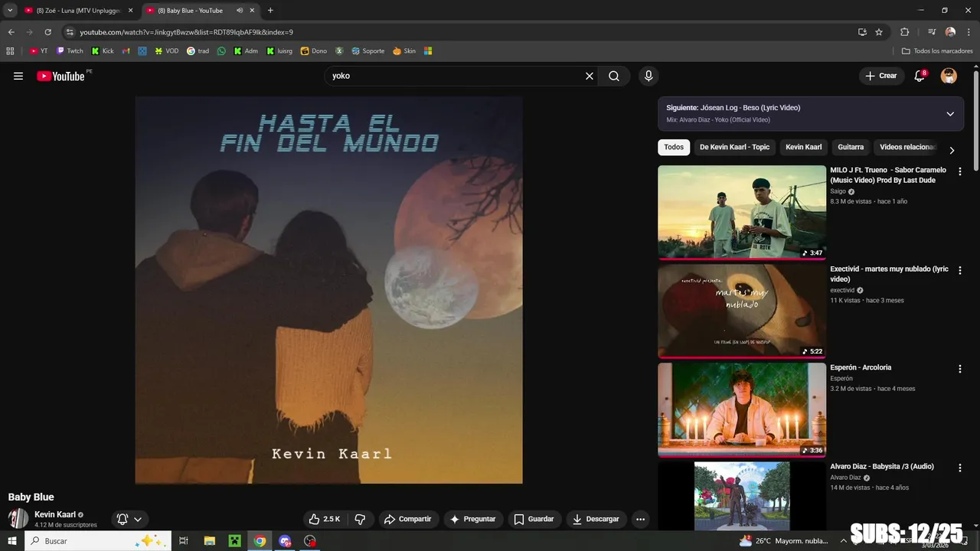The height and width of the screenshot is (551, 980).
Task: Open the Kevin Kaarl channel name link
Action: (55, 514)
